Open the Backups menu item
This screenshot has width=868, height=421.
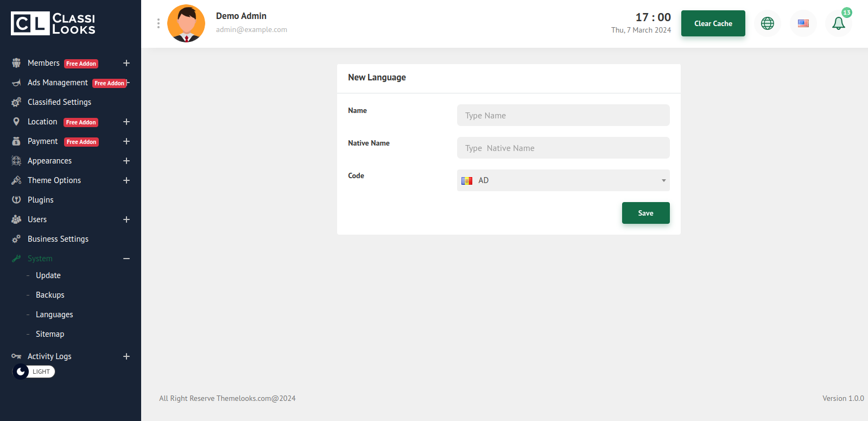point(50,295)
